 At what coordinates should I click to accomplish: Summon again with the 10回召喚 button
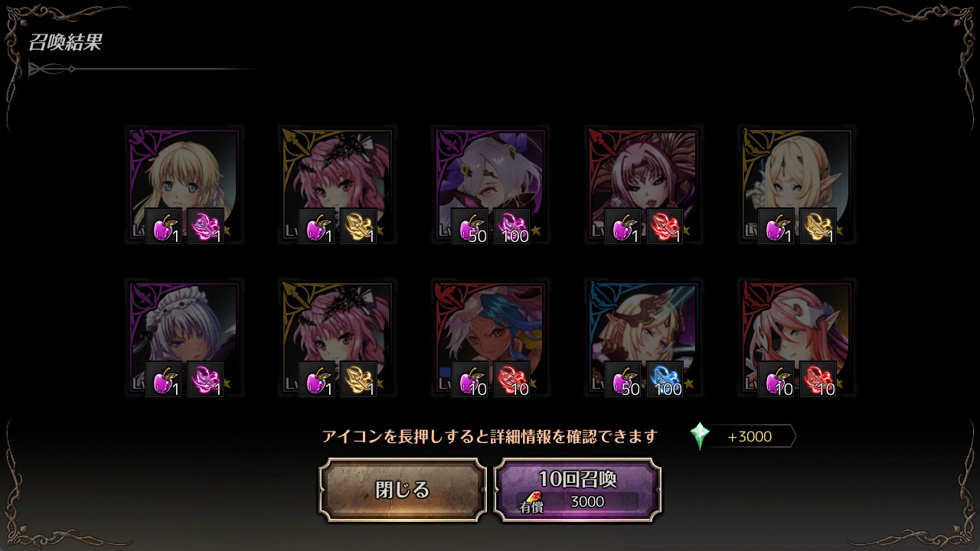(577, 490)
